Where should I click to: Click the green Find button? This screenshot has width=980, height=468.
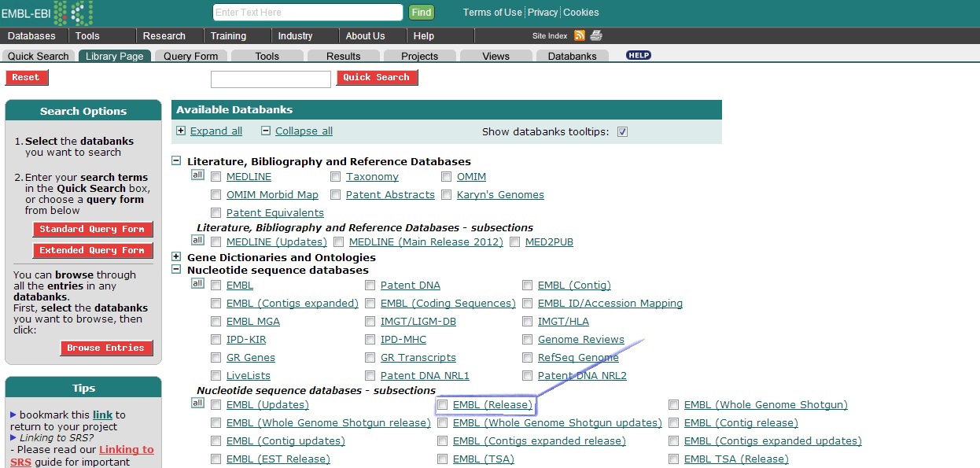[x=422, y=13]
